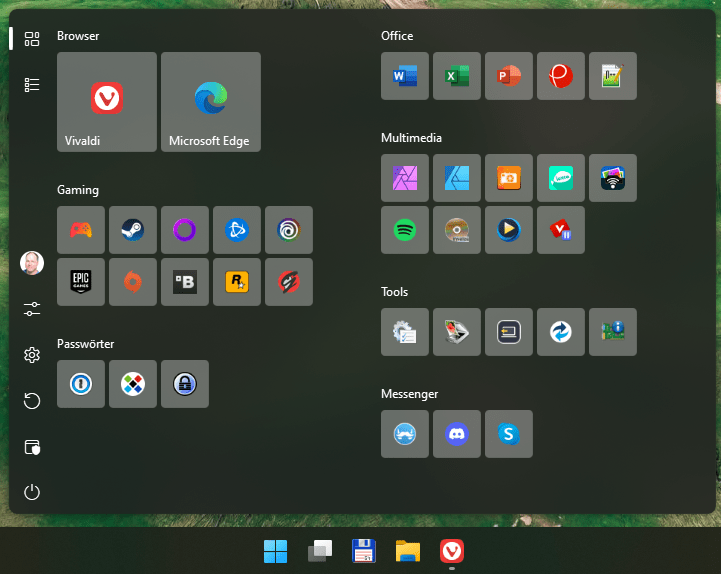Open the Bethesda launcher tile
Screen dimensions: 721x574
coord(184,282)
